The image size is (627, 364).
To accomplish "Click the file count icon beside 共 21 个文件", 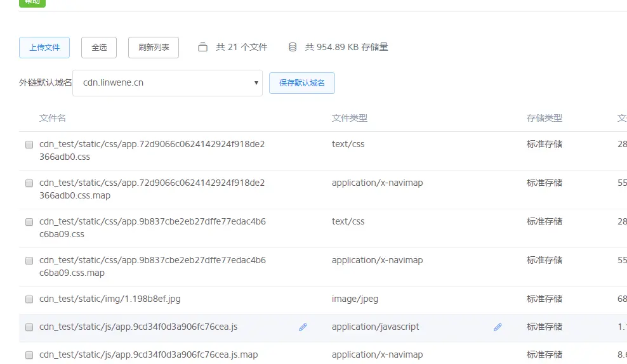I will pyautogui.click(x=202, y=47).
